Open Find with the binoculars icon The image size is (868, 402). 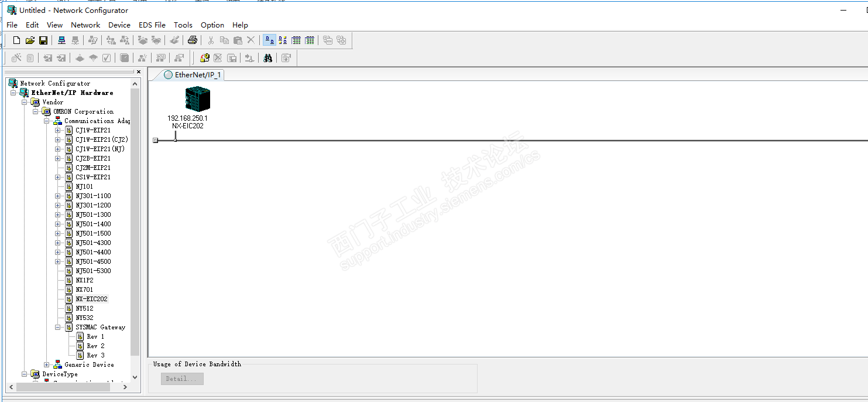click(267, 58)
